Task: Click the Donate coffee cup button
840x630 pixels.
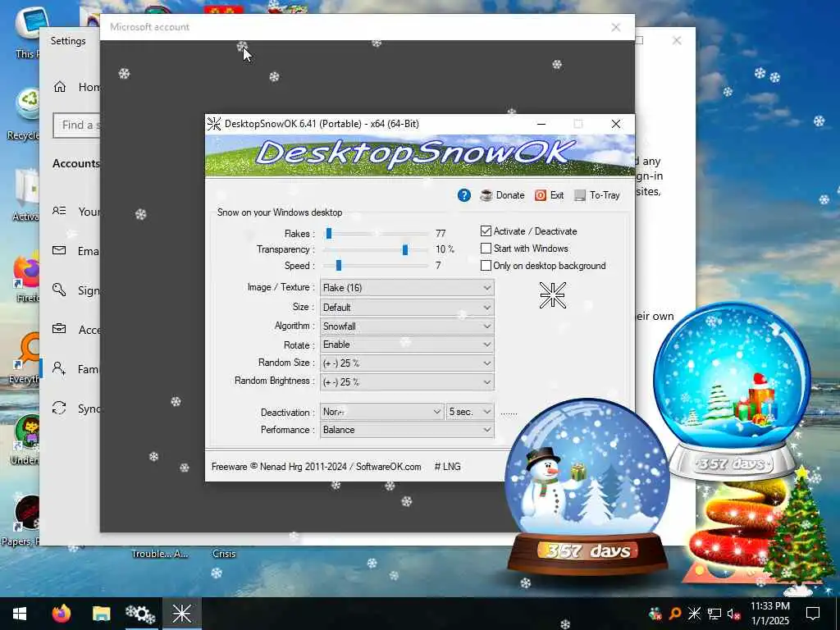Action: click(x=502, y=195)
